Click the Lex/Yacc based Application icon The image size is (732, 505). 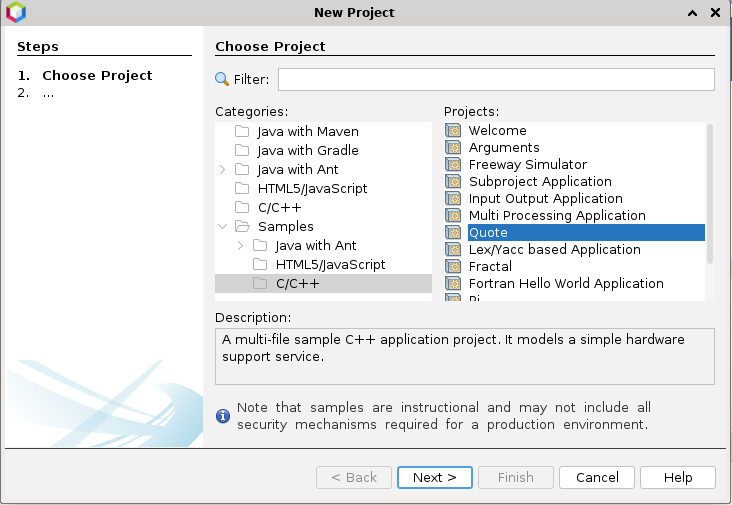(x=453, y=250)
